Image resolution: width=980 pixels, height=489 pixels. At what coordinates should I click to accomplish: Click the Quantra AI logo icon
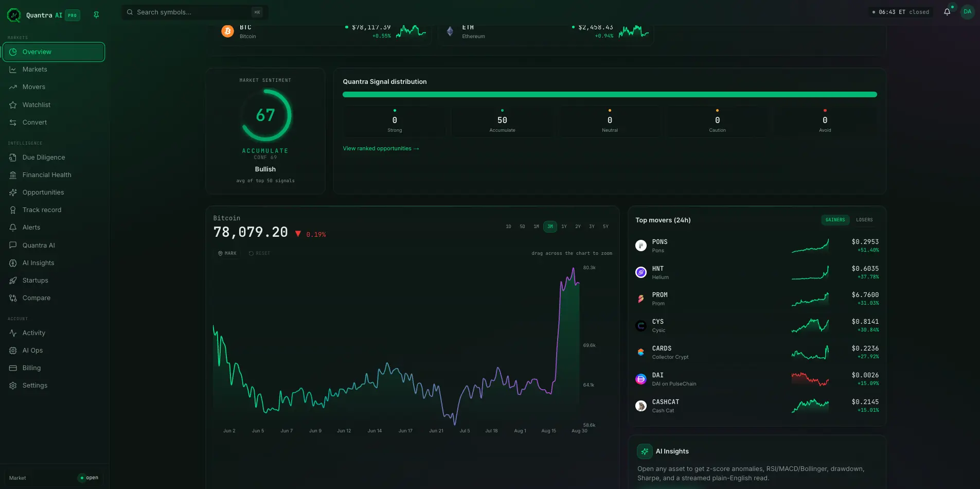[14, 15]
